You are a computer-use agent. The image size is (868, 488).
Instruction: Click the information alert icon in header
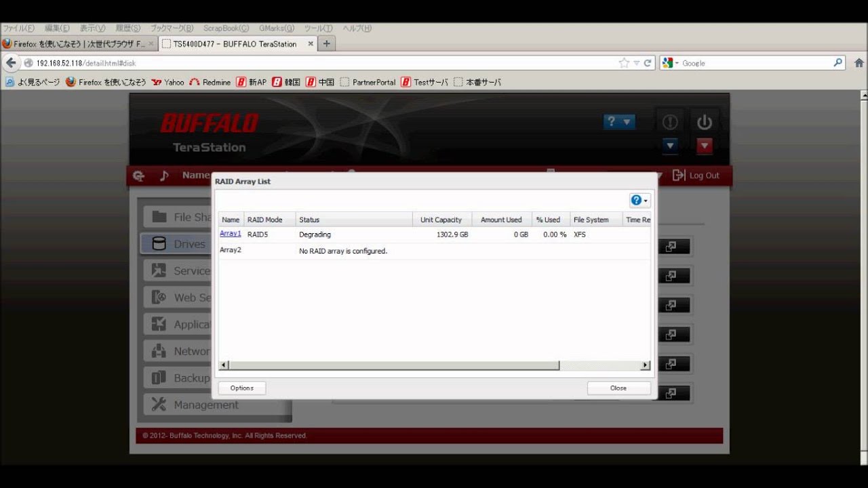pos(670,122)
